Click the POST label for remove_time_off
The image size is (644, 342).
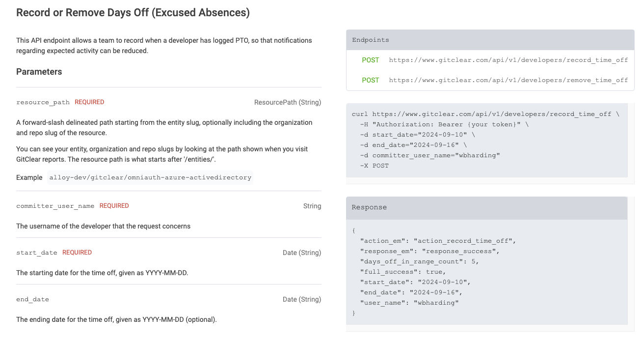coord(370,80)
